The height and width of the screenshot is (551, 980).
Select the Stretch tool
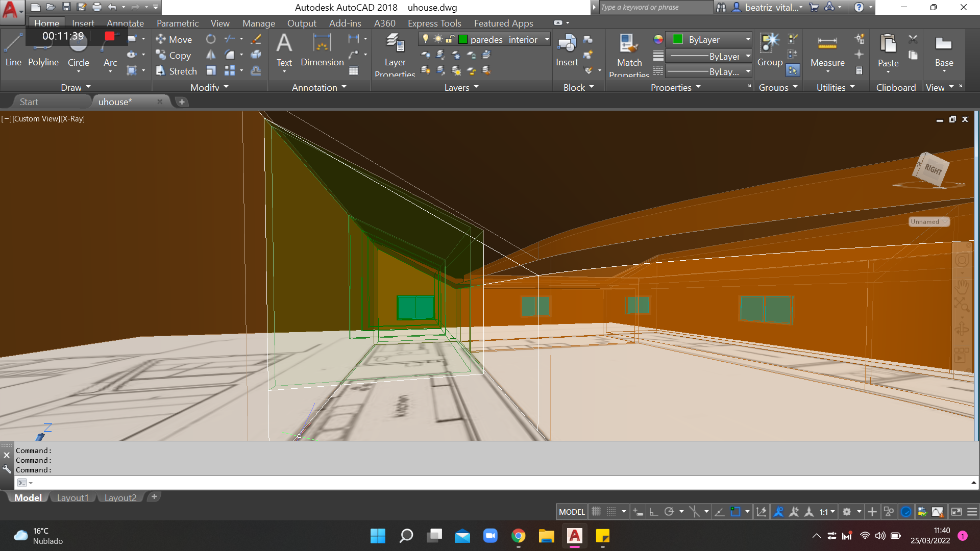point(177,71)
